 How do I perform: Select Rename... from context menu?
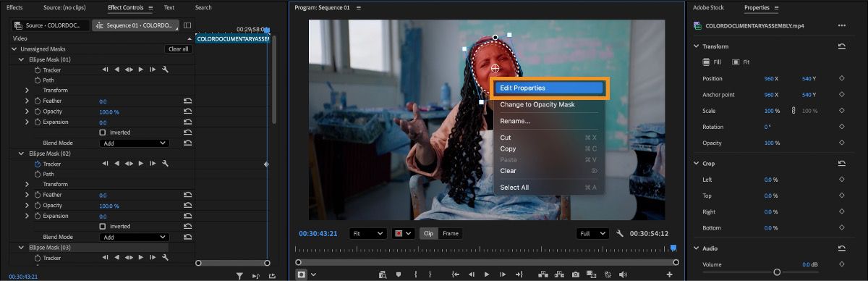pyautogui.click(x=549, y=121)
